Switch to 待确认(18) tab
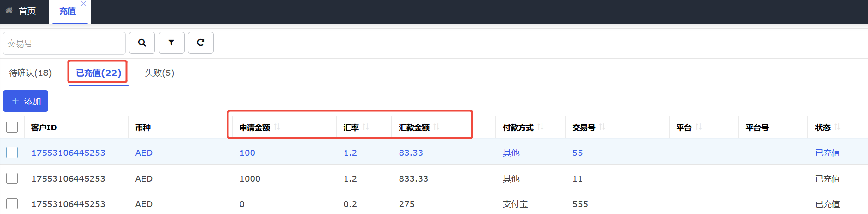Viewport: 868px width, 214px height. coord(31,73)
